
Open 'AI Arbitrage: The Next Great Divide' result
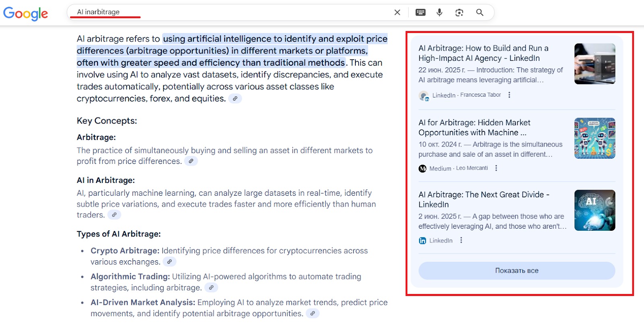[x=484, y=199]
